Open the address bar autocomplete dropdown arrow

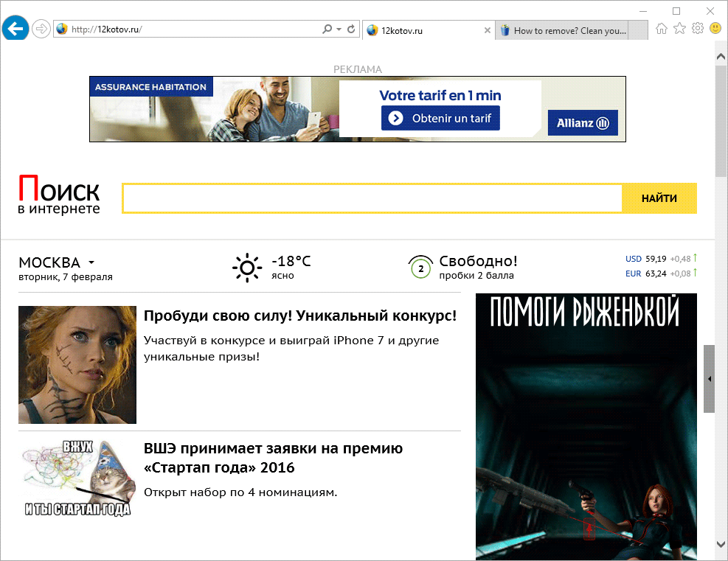(339, 29)
